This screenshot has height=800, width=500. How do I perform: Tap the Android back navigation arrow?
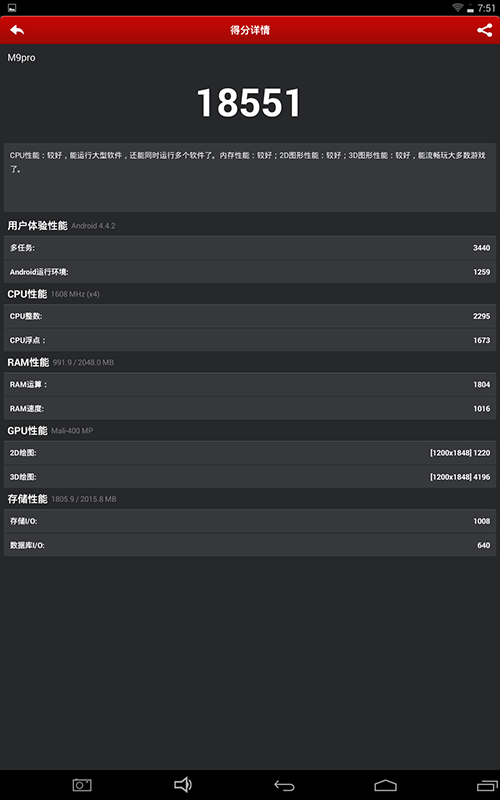(x=284, y=785)
